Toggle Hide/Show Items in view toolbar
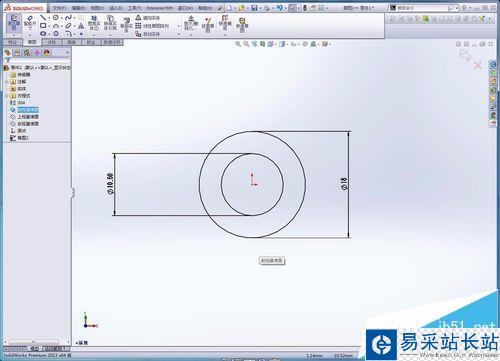500x361 pixels. point(293,44)
